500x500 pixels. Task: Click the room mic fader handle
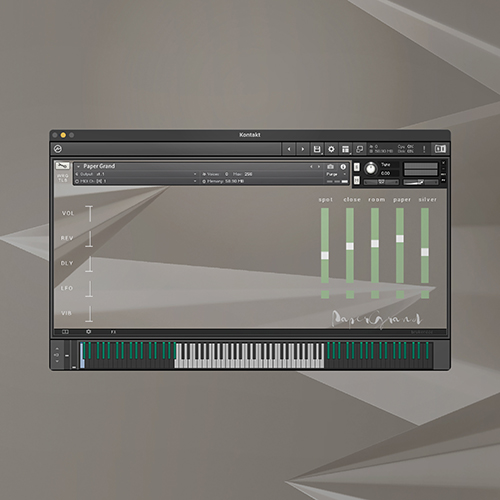pos(375,244)
